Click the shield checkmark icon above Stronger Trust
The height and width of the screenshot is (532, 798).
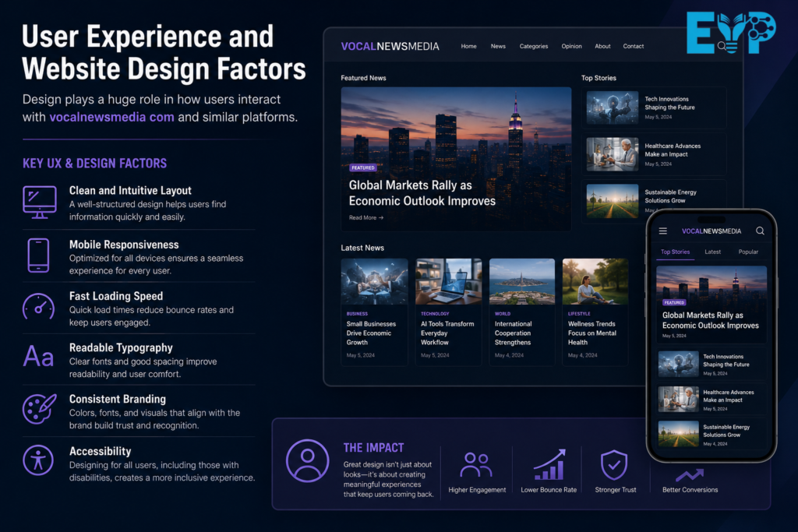614,464
